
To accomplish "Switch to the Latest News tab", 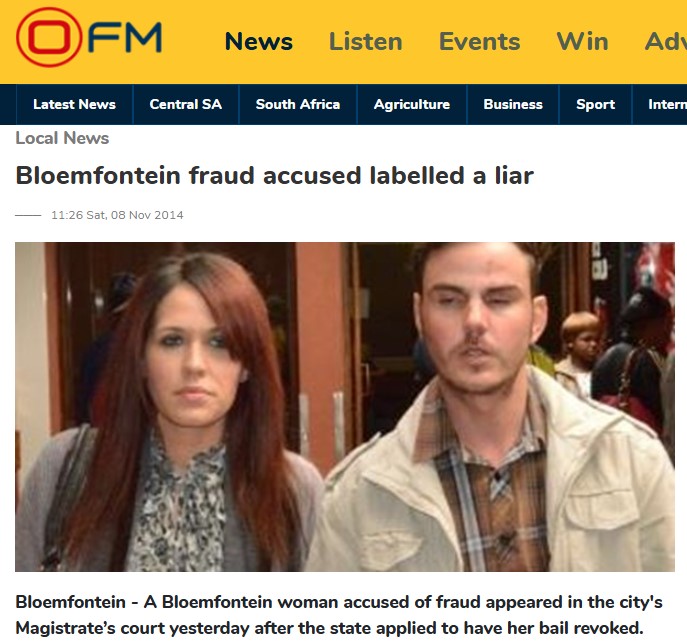I will 74,104.
